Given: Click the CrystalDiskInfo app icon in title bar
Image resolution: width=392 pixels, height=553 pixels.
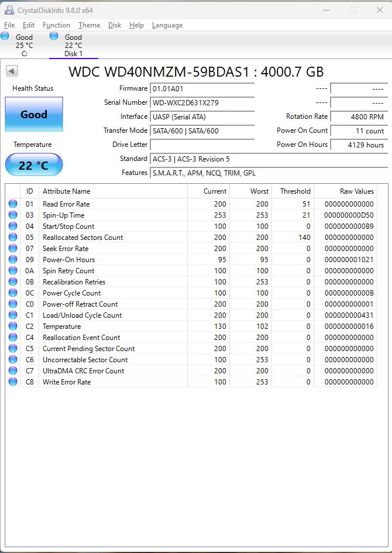Looking at the screenshot, I should point(9,10).
